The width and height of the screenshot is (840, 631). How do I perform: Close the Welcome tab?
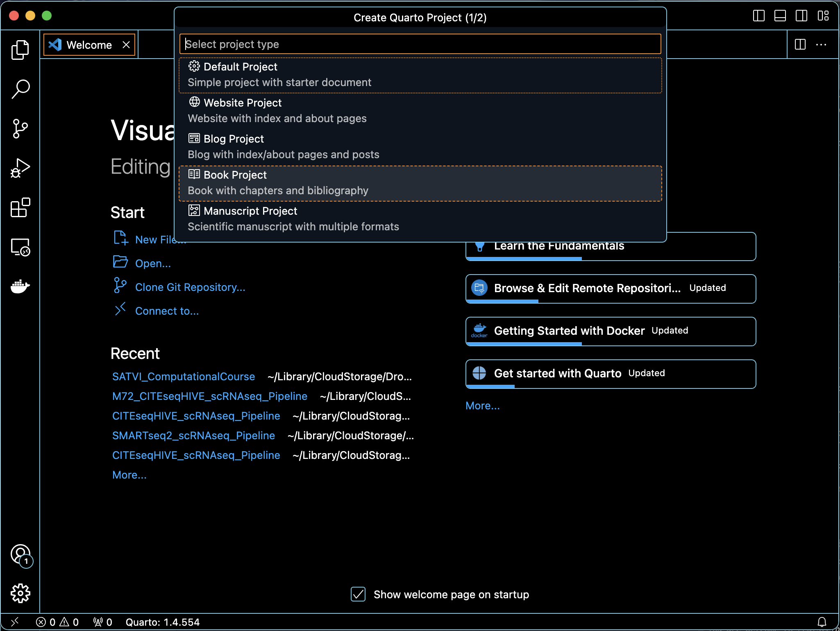click(126, 45)
